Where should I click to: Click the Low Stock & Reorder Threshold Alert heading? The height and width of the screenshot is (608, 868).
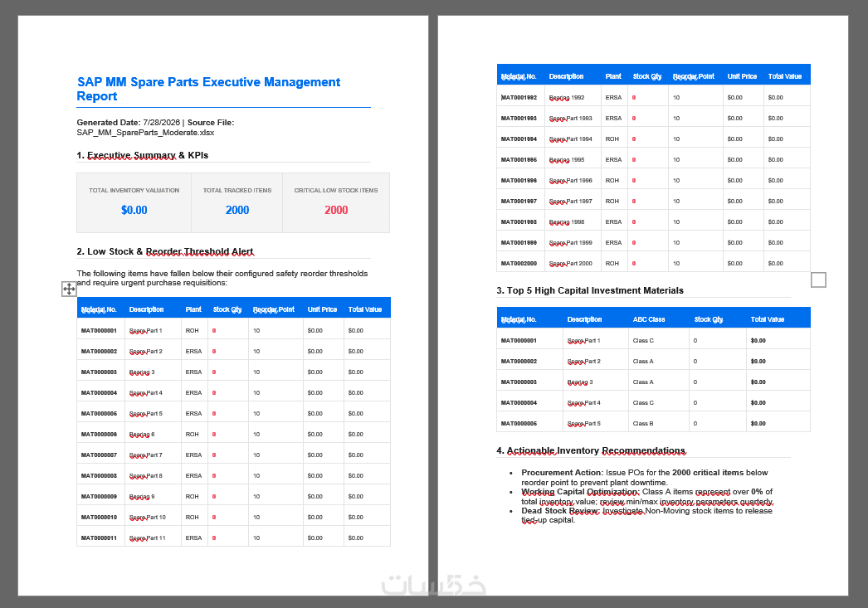tap(165, 251)
